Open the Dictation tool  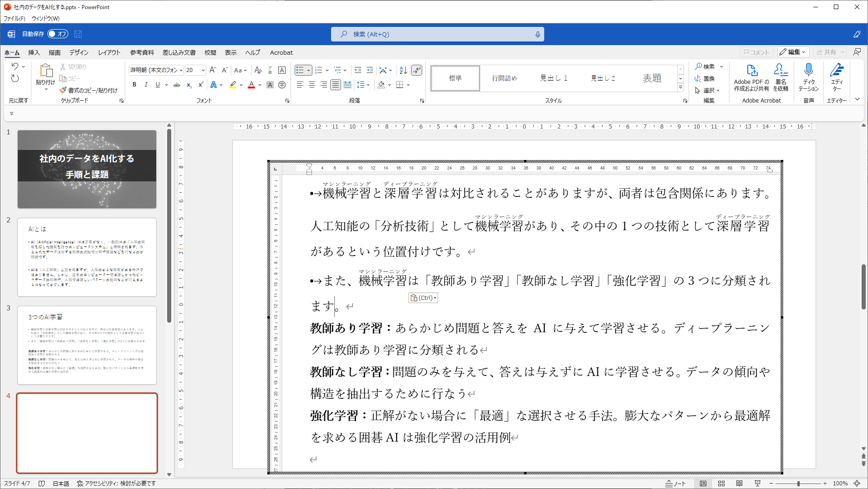pyautogui.click(x=809, y=77)
